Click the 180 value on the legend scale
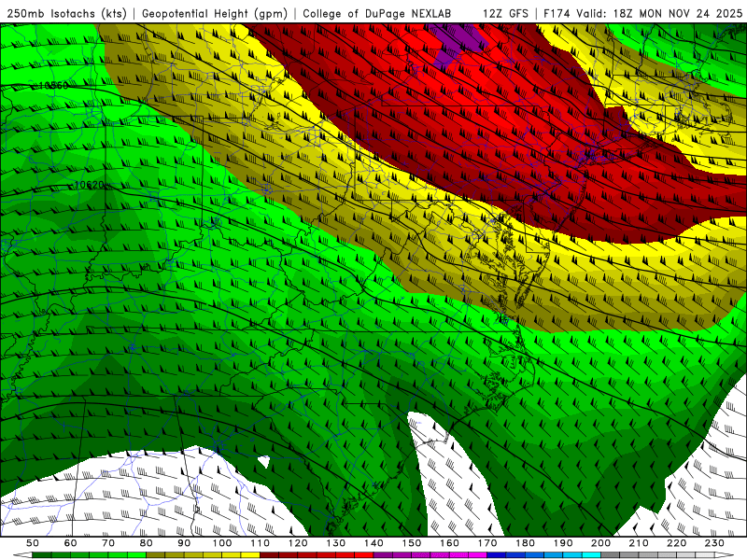 [x=525, y=543]
